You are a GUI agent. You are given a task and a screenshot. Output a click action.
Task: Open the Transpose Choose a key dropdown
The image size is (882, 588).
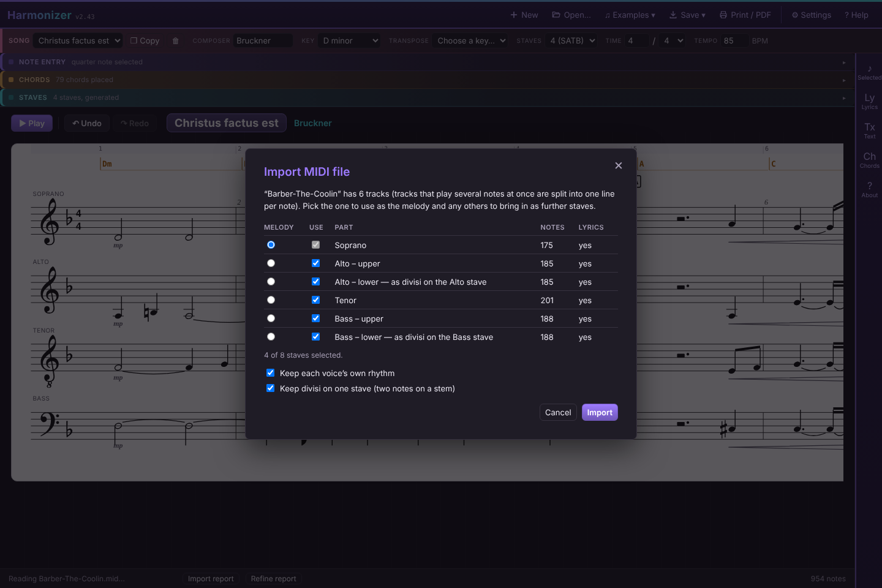[x=470, y=40]
